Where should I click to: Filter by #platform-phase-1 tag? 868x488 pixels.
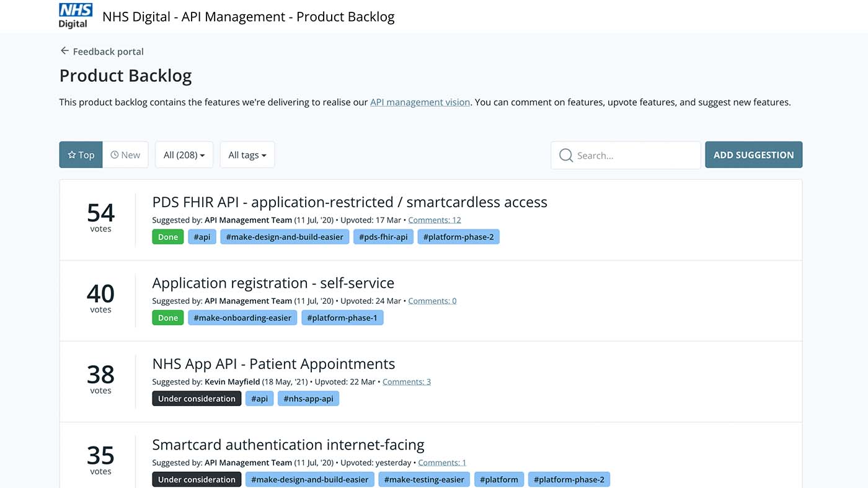tap(342, 317)
